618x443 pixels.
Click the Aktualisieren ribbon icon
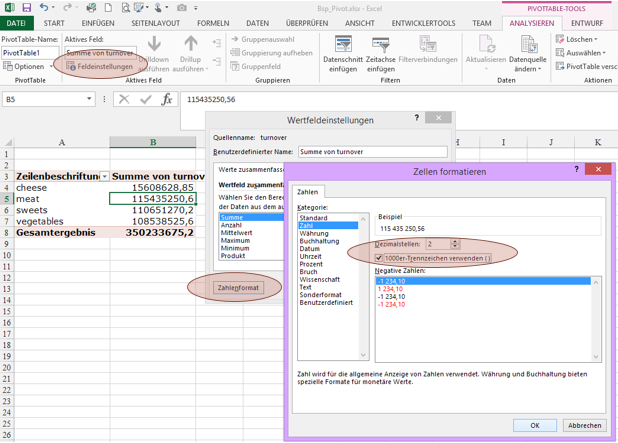coord(486,45)
